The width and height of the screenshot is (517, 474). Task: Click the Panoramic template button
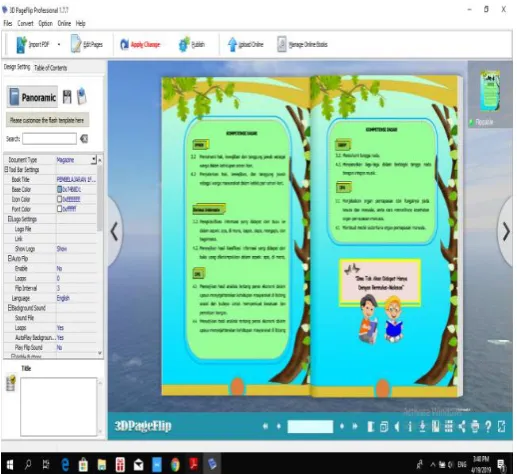[x=32, y=97]
